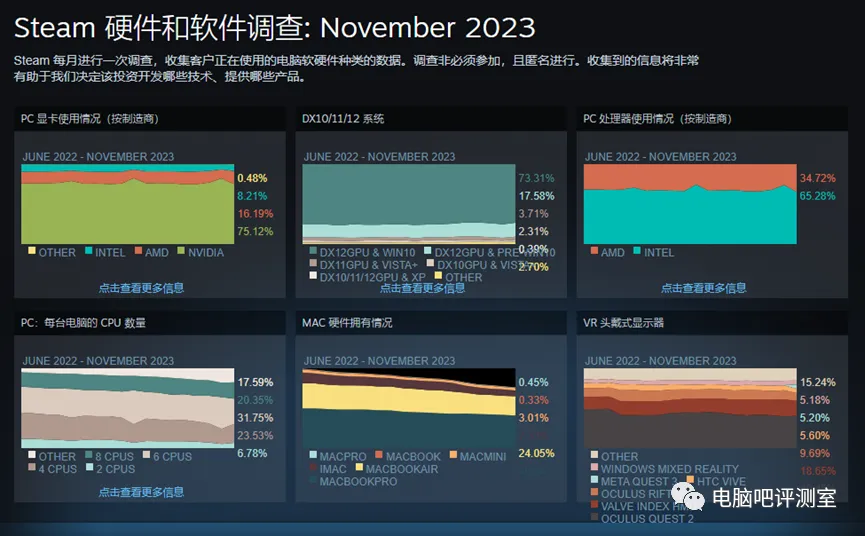This screenshot has height=536, width=865.
Task: Click the MAC hardware ownership area chart
Action: click(x=409, y=408)
